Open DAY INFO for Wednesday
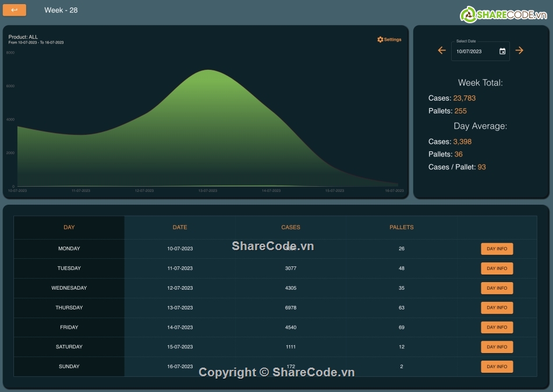This screenshot has height=392, width=553. (x=497, y=288)
